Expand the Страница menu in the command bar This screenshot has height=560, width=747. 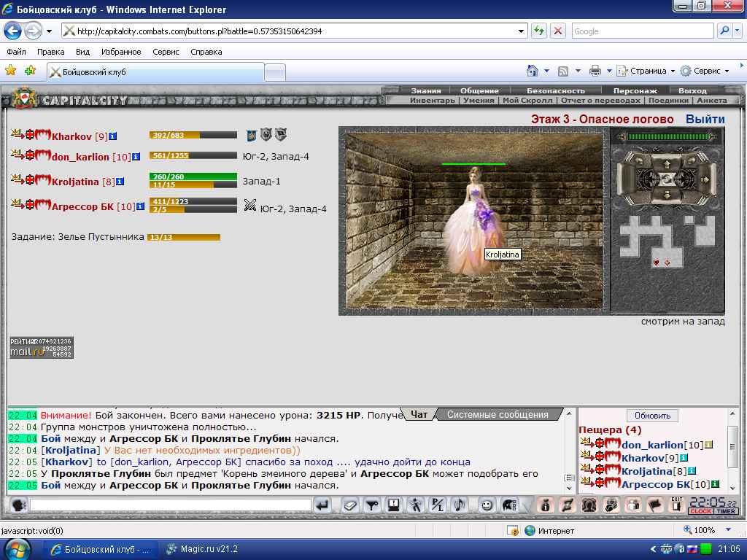[646, 71]
